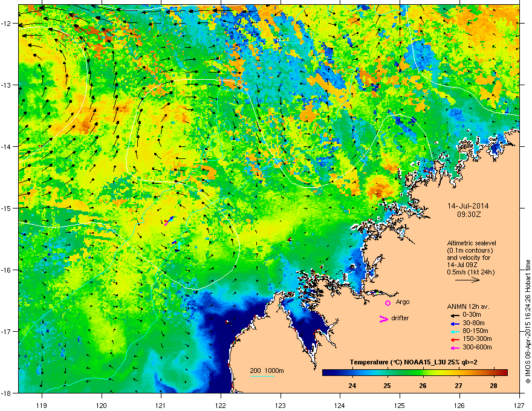Click the '30-80m' depth label
Viewport: 532px width, 411px height.
point(473,323)
